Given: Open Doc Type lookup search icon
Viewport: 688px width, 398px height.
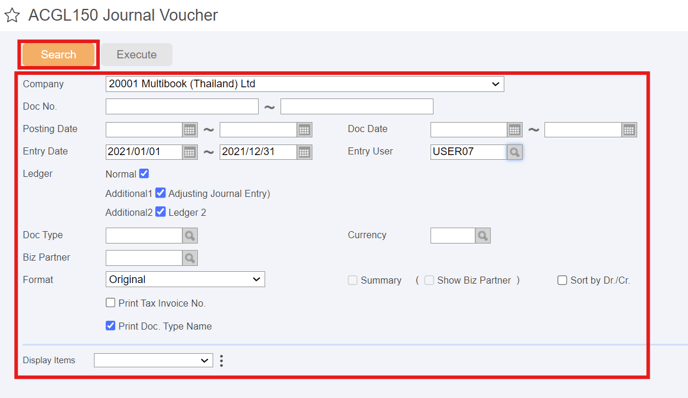Looking at the screenshot, I should click(190, 236).
